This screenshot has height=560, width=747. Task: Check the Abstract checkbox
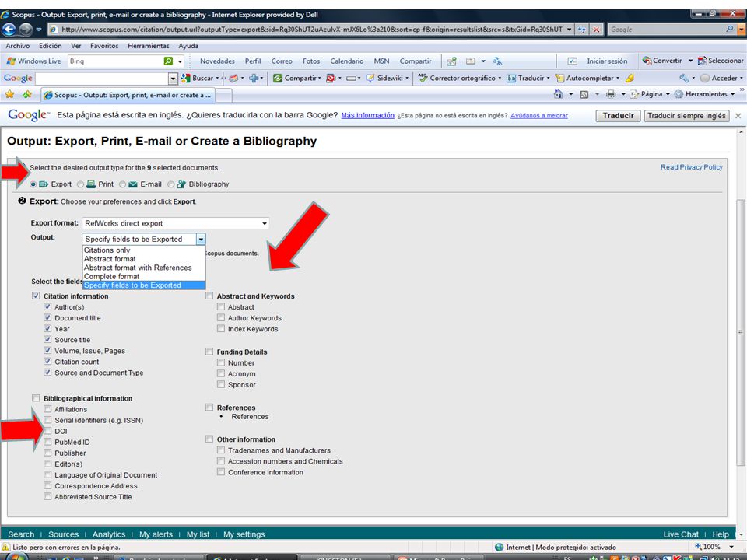(x=220, y=306)
